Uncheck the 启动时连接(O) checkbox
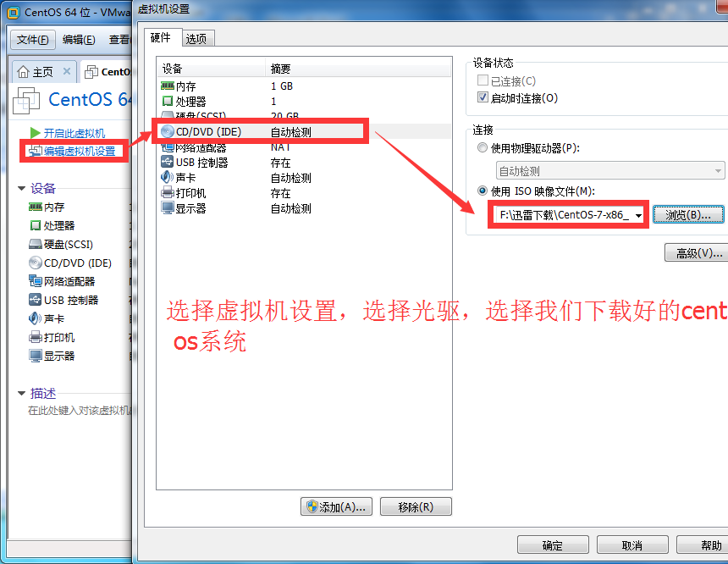 [483, 97]
